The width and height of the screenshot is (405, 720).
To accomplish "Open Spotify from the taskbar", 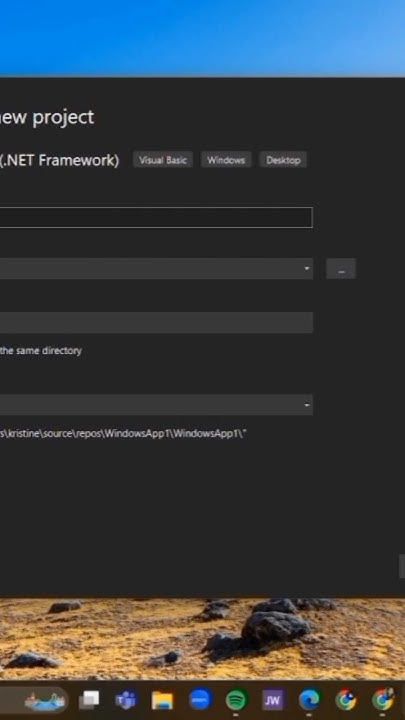I will [x=236, y=701].
